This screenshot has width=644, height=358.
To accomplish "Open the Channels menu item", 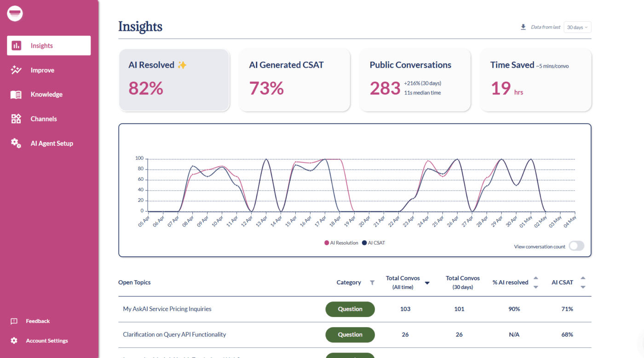I will coord(44,119).
